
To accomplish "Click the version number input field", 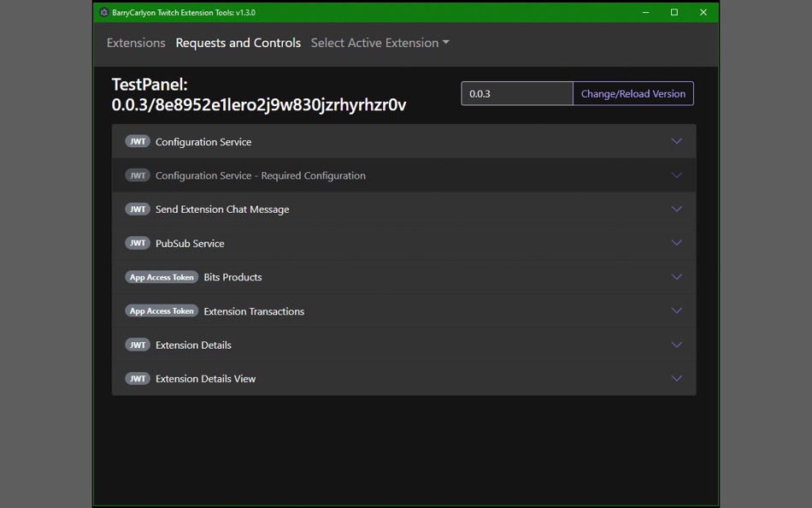I will (x=517, y=94).
